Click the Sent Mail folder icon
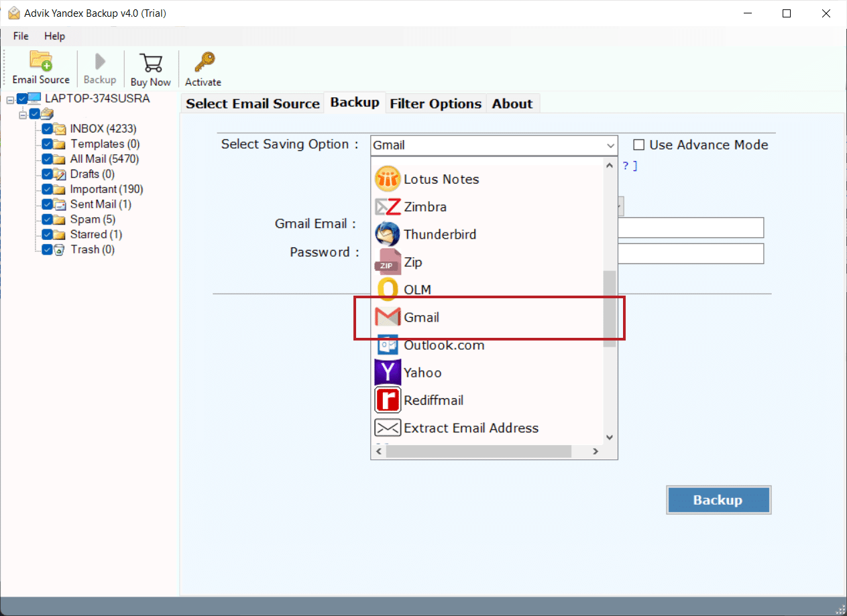847x616 pixels. coord(60,204)
